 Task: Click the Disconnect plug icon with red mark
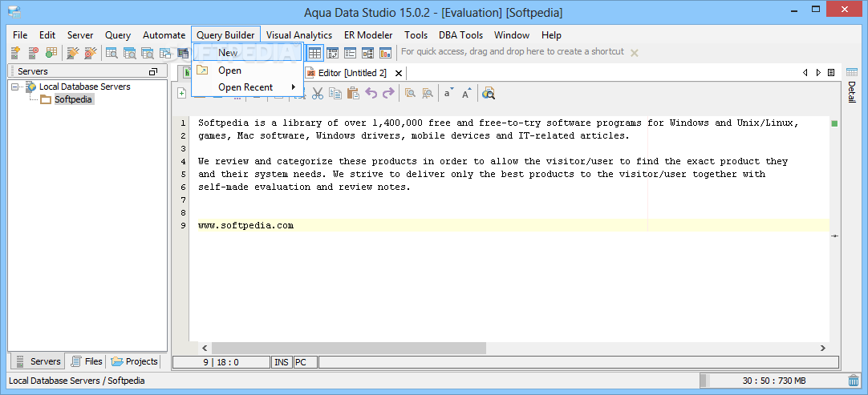(90, 53)
